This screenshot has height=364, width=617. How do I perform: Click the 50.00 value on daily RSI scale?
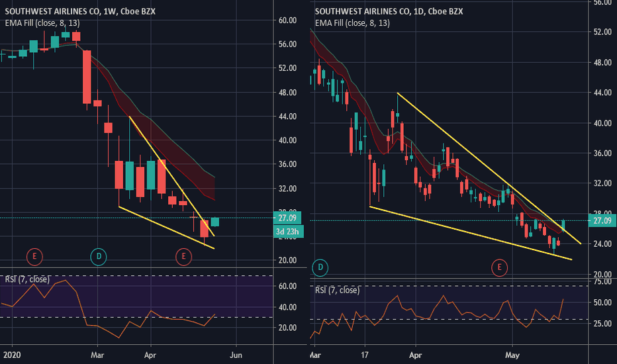(602, 302)
